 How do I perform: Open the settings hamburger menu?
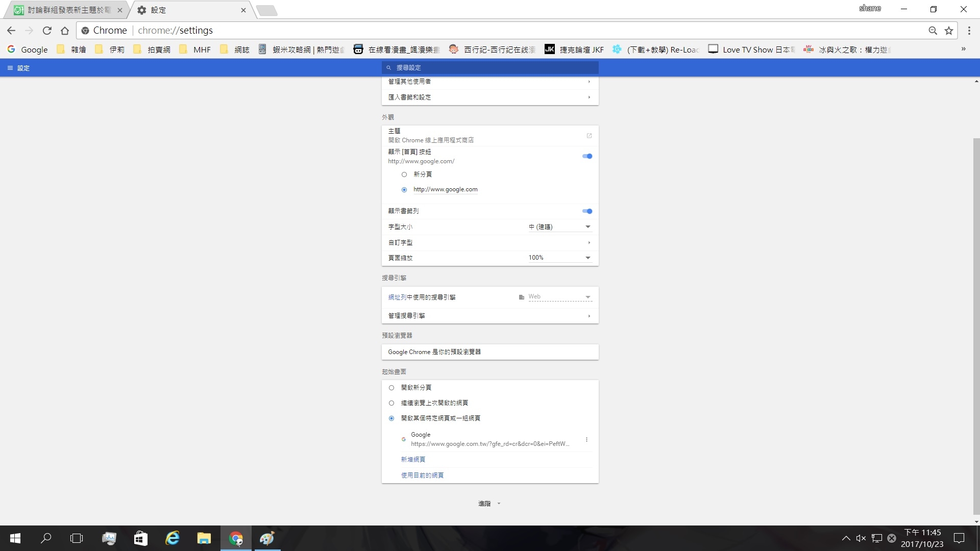(x=10, y=68)
